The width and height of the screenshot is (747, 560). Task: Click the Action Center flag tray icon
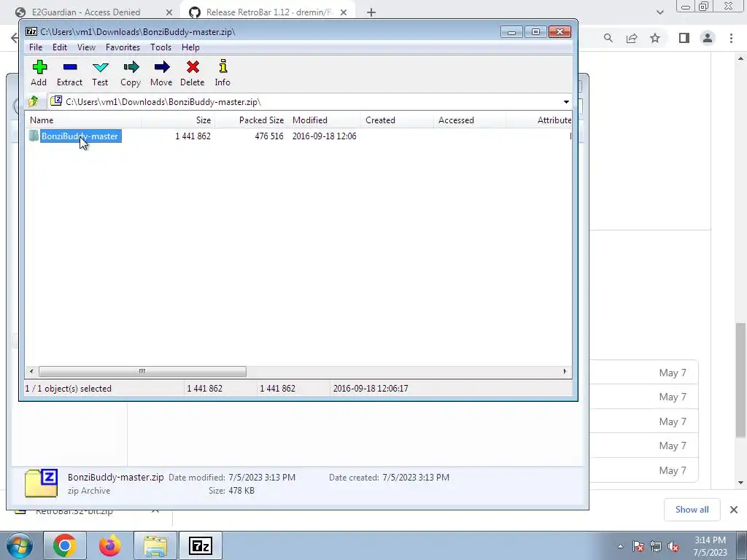[638, 547]
